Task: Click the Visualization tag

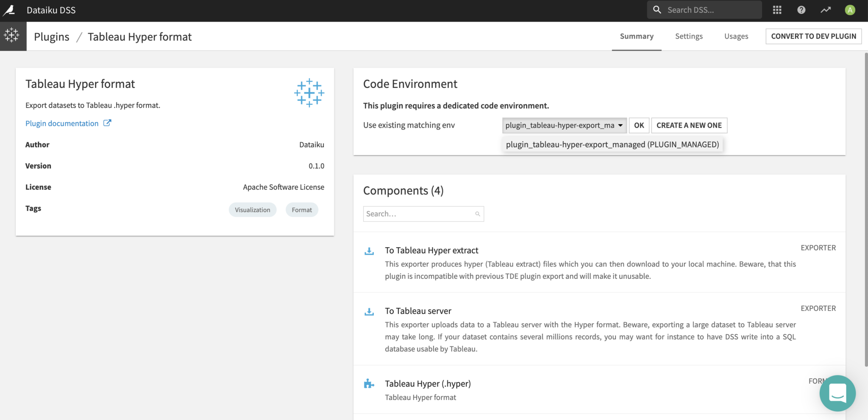Action: click(252, 210)
